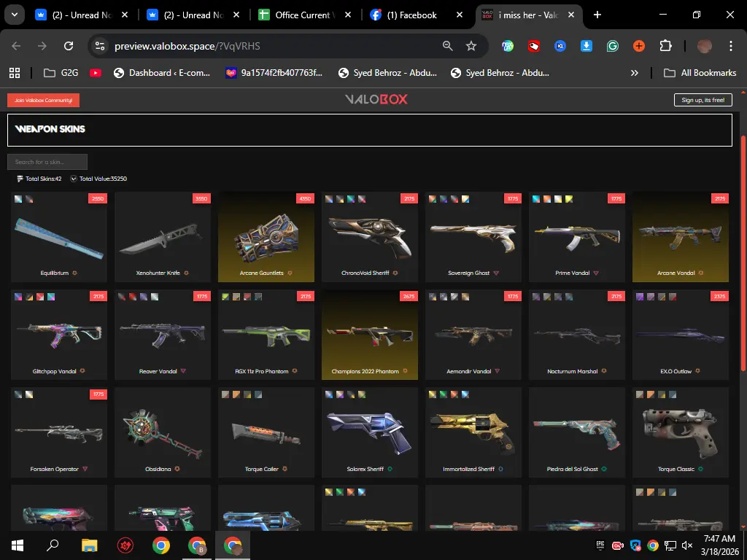This screenshot has height=560, width=747.
Task: Click the zoom magnifier in address bar
Action: pos(448,46)
